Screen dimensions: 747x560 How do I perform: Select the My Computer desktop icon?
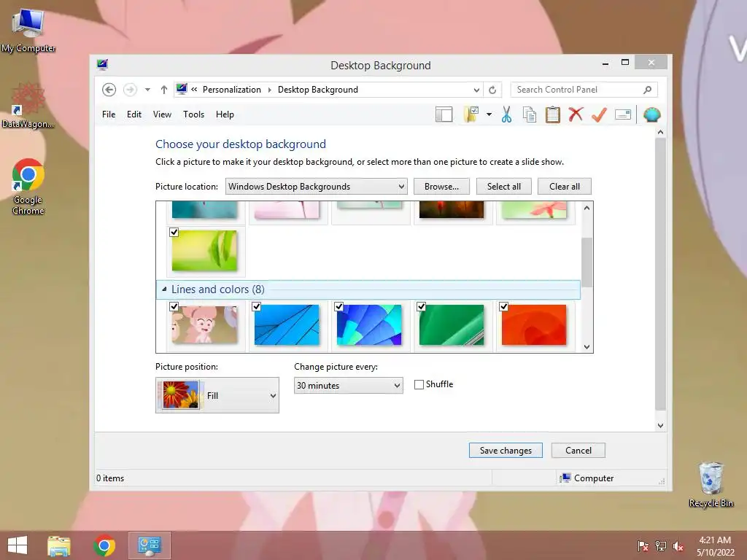coord(28,31)
